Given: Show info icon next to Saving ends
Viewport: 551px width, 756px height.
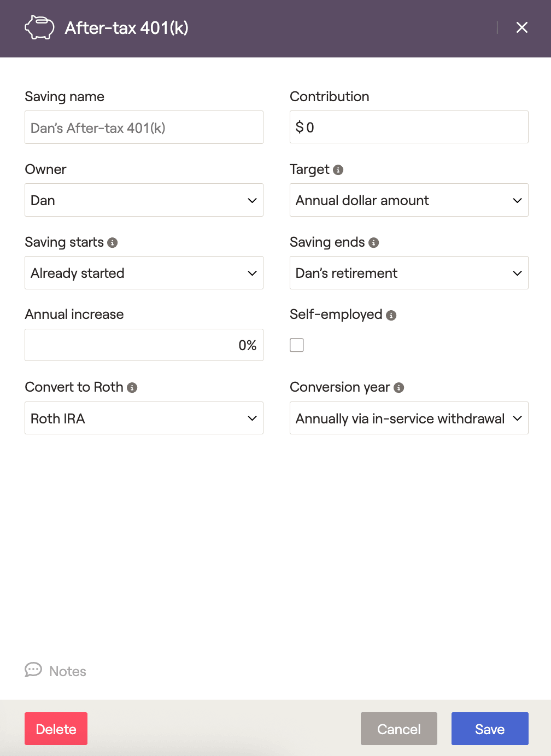Looking at the screenshot, I should [x=374, y=243].
